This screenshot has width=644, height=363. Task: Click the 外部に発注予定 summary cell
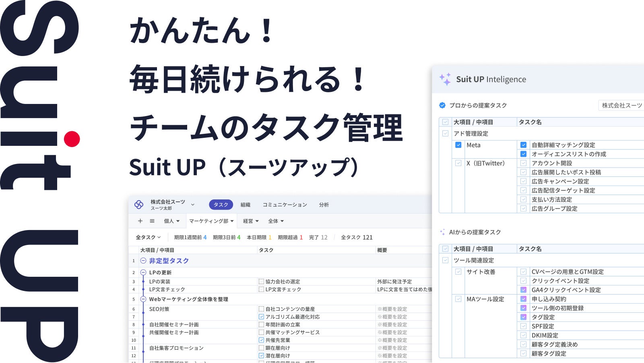point(394,282)
